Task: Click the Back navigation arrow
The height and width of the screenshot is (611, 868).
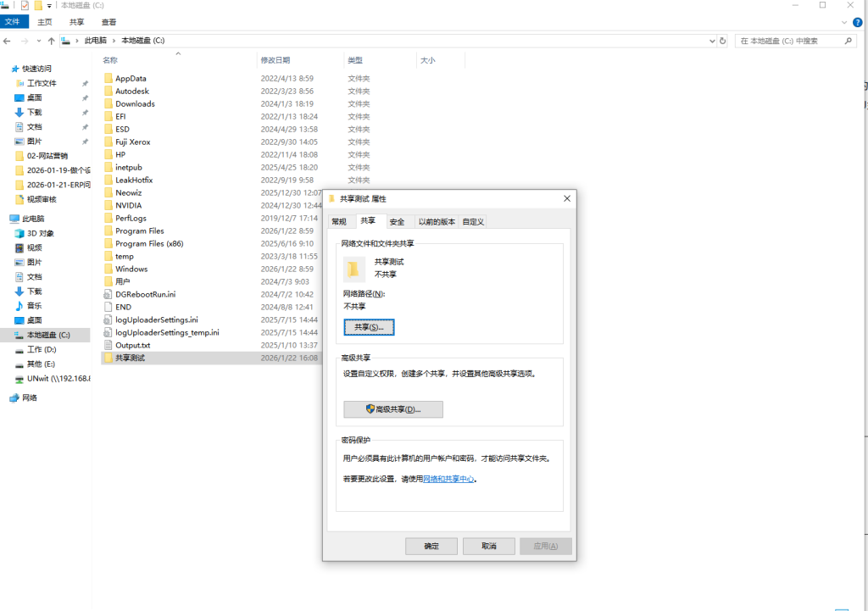Action: (8, 40)
